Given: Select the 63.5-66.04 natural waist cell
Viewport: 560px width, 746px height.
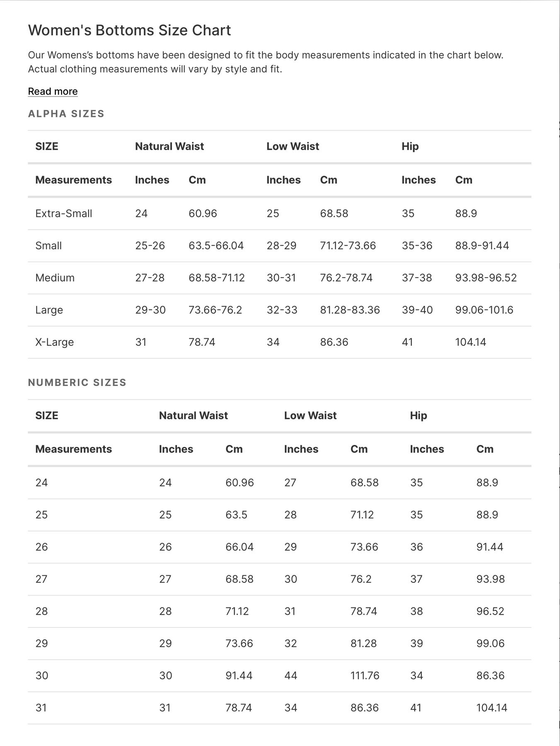Looking at the screenshot, I should click(x=216, y=246).
